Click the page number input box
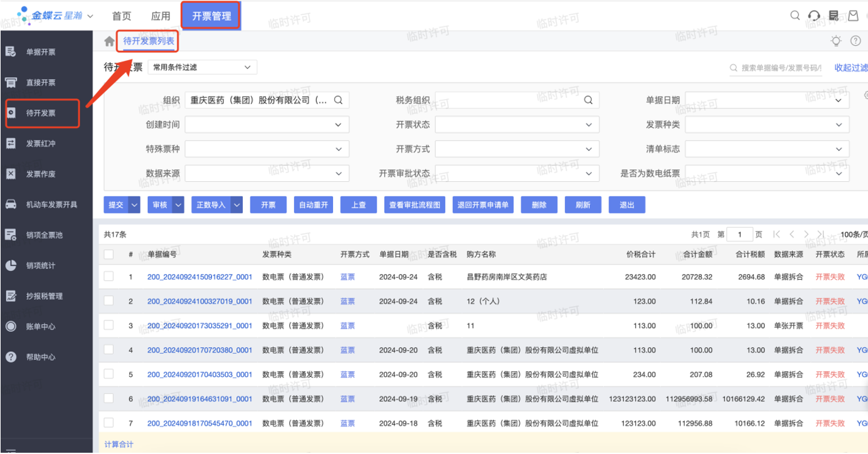The height and width of the screenshot is (454, 868). [740, 235]
